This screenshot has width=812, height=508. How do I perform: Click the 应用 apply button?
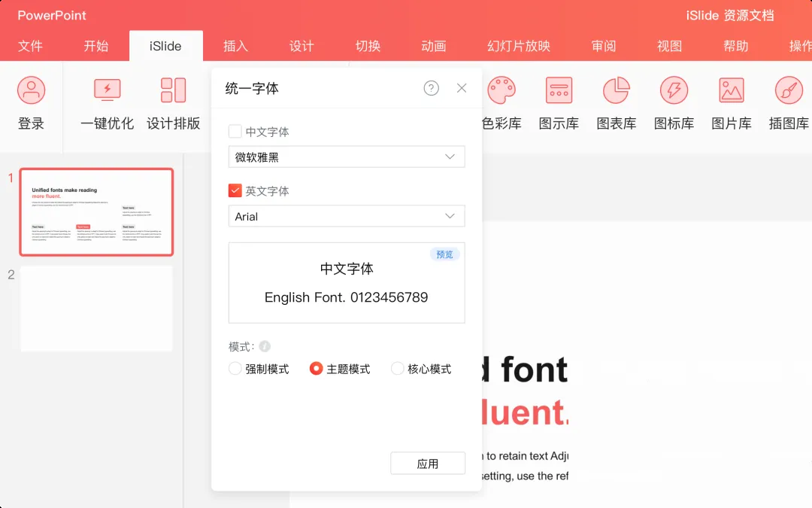point(428,464)
